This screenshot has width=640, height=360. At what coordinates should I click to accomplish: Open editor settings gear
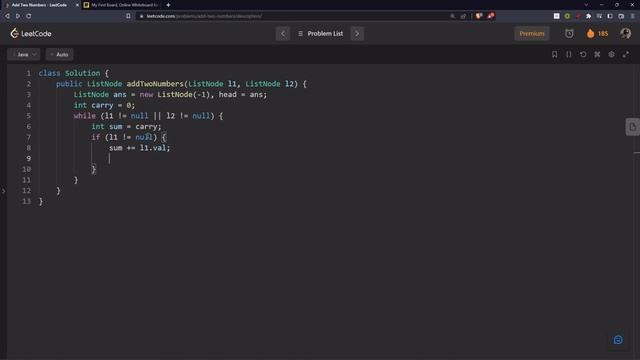pos(611,54)
